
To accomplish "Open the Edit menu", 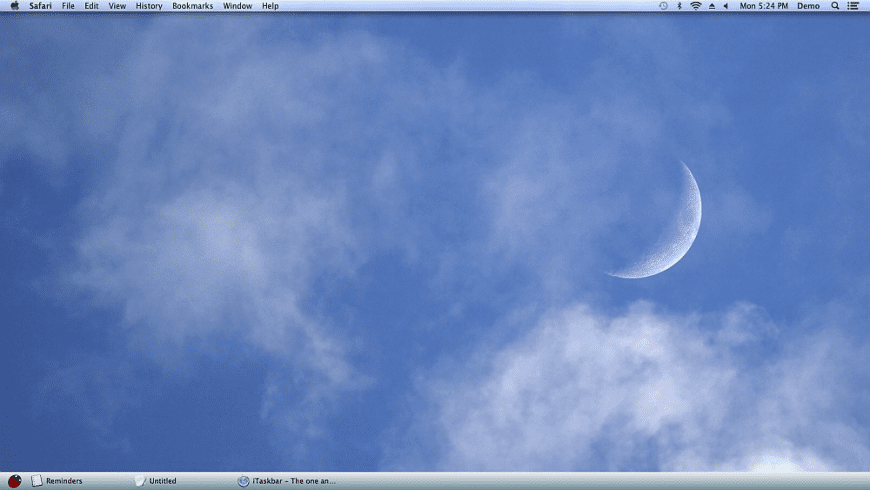I will click(92, 6).
